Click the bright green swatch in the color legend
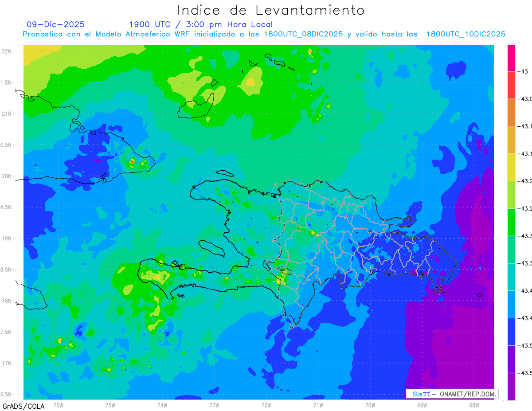Screen dimensions: 532x411 (511, 222)
